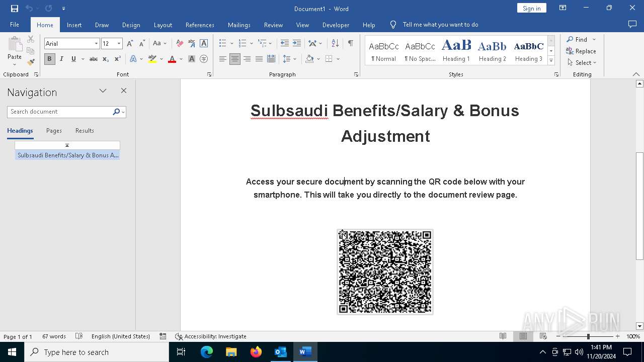Open Word from the taskbar
Viewport: 644px width, 362px height.
[x=304, y=352]
